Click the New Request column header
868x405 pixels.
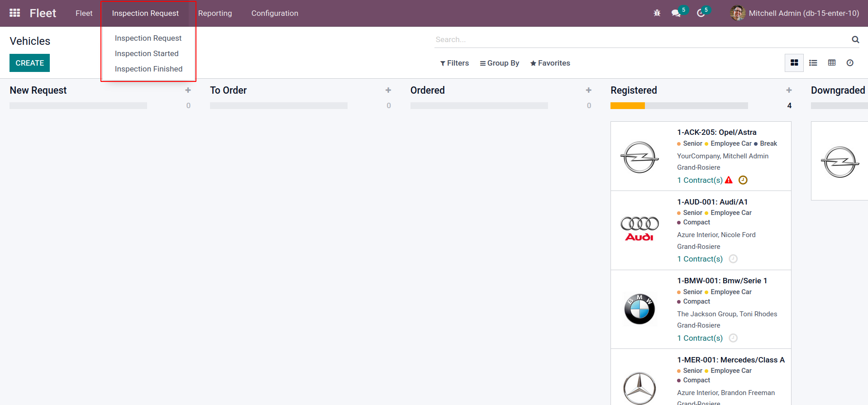38,91
